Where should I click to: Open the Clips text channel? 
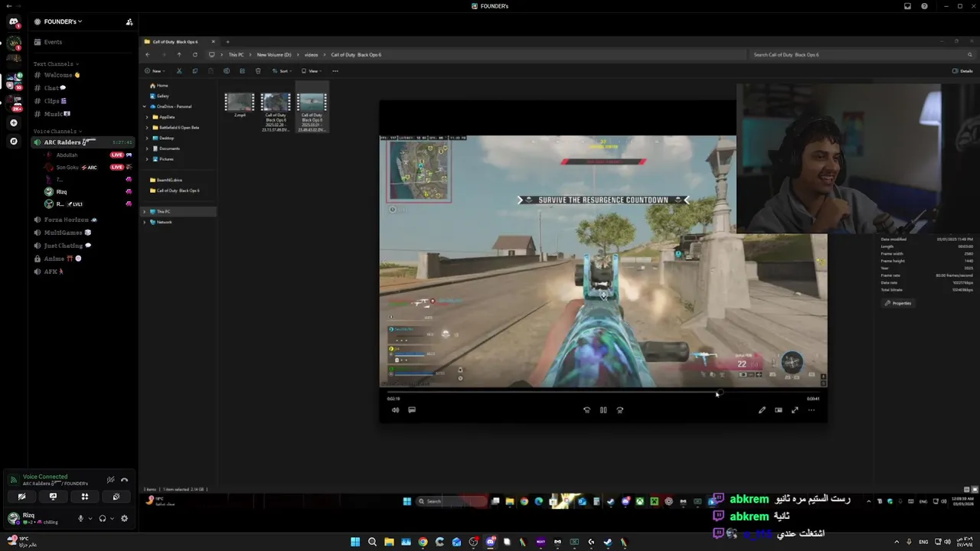83,101
